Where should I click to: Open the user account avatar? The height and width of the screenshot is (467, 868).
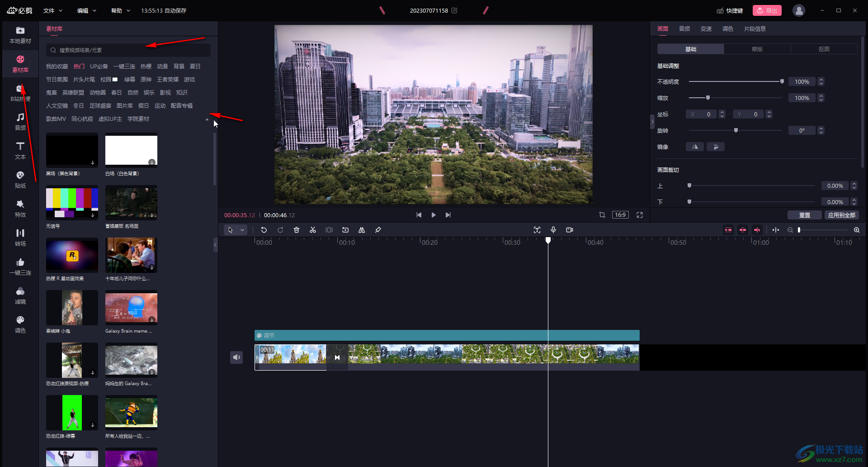(799, 10)
